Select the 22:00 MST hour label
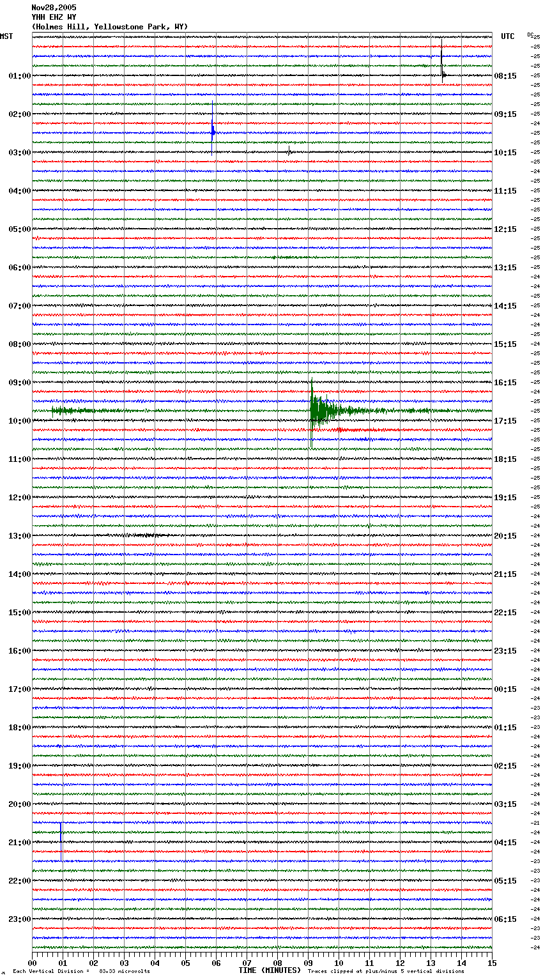Screen dimensions: 543x980 (x=19, y=881)
